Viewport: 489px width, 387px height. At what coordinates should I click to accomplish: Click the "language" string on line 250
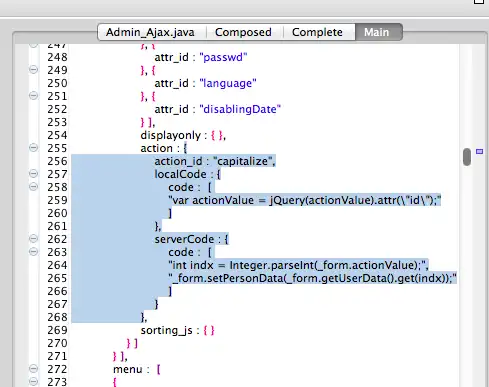pos(228,83)
